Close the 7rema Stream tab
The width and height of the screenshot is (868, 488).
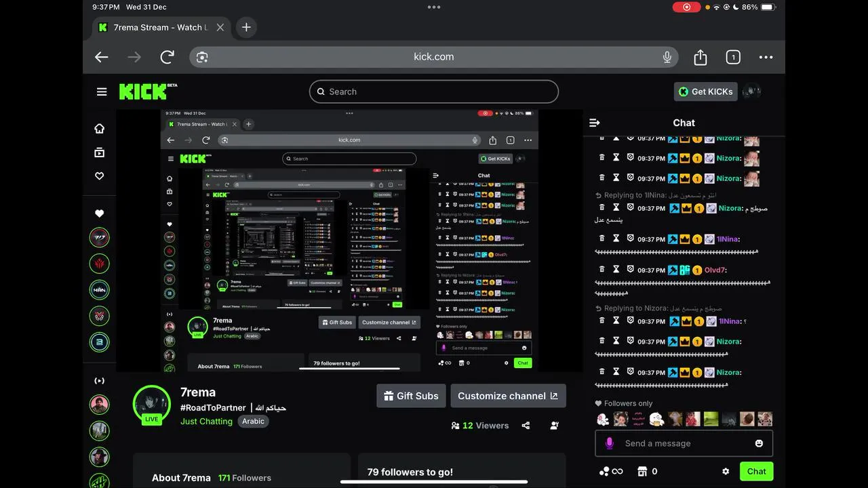pos(220,27)
